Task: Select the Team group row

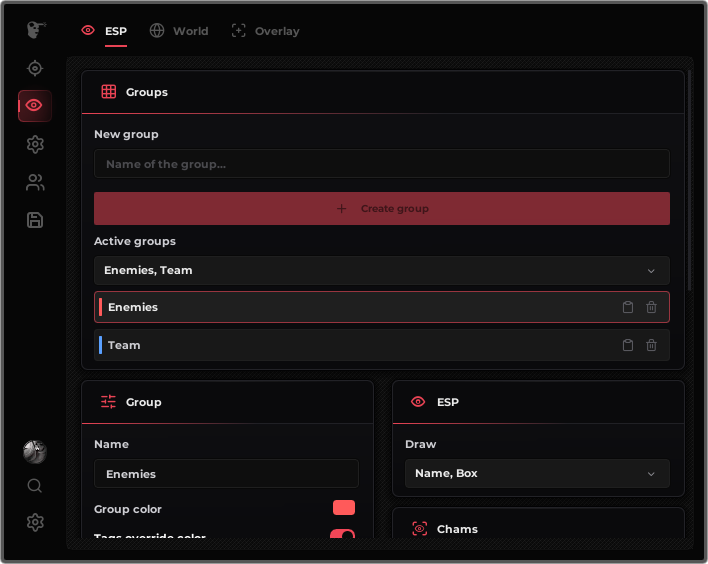Action: tap(382, 345)
